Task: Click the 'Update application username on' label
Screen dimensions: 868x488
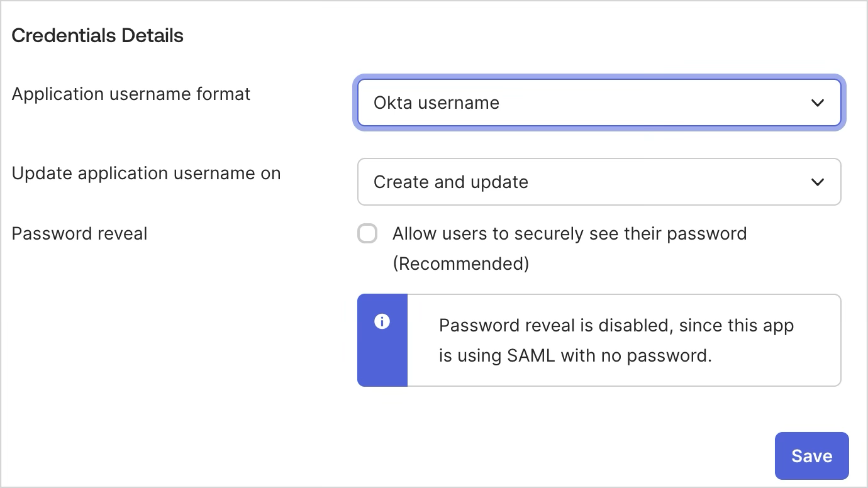Action: pos(146,173)
